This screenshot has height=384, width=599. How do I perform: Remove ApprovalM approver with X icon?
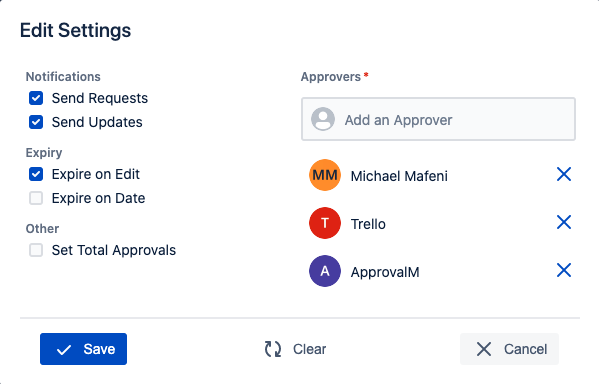click(x=563, y=271)
